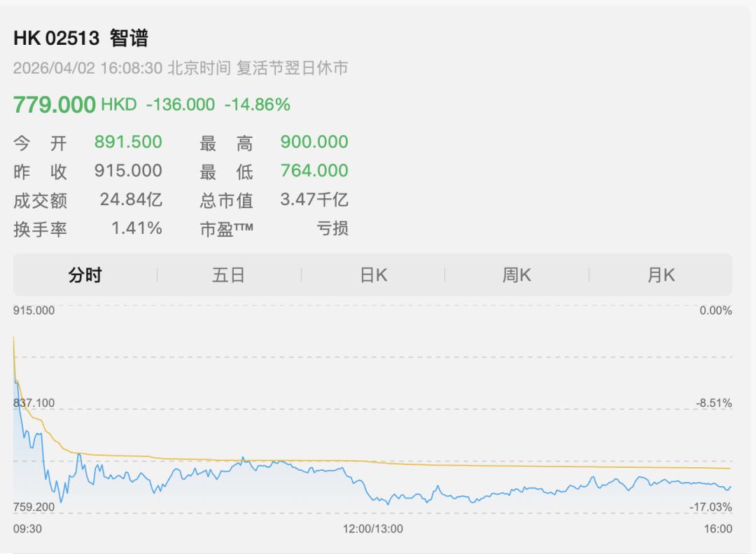Screen dimensions: 756x554
Task: Click the 09:30 time axis label
Action: [x=28, y=530]
